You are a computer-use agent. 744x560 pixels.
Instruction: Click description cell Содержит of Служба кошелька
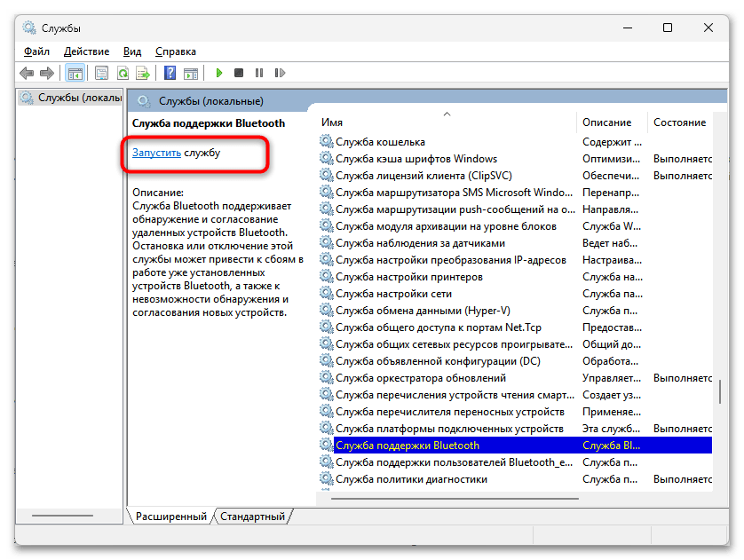[x=612, y=142]
